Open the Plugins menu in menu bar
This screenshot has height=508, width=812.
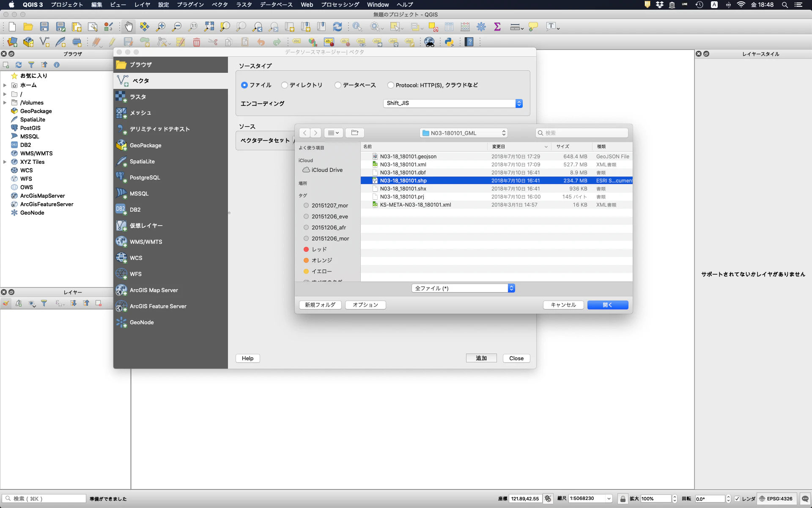pos(190,5)
